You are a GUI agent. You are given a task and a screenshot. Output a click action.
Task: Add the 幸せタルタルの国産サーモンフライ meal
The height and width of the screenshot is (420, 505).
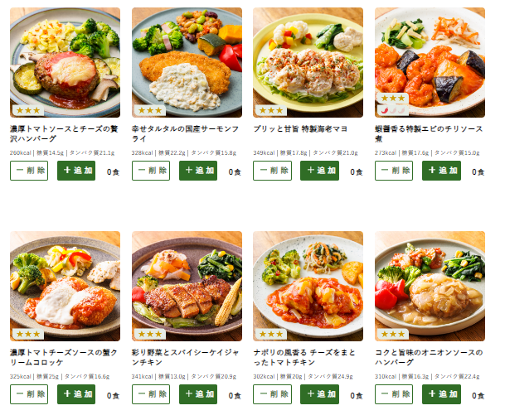198,171
